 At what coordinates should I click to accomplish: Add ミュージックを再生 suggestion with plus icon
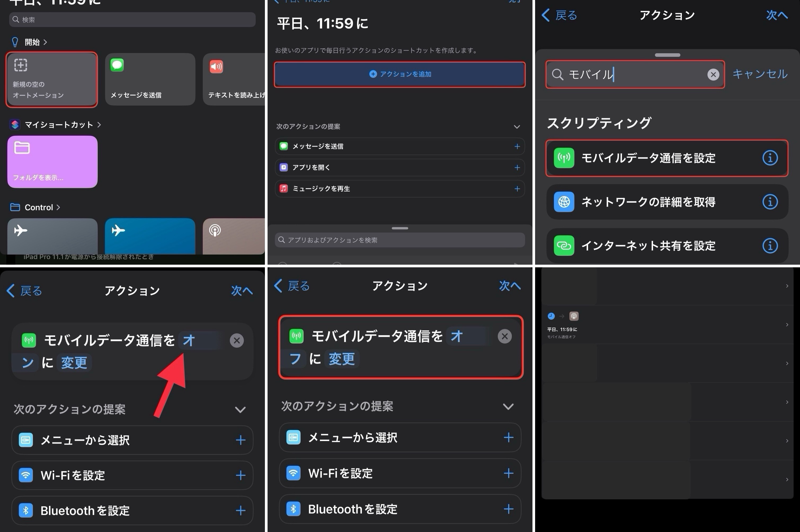pyautogui.click(x=517, y=189)
